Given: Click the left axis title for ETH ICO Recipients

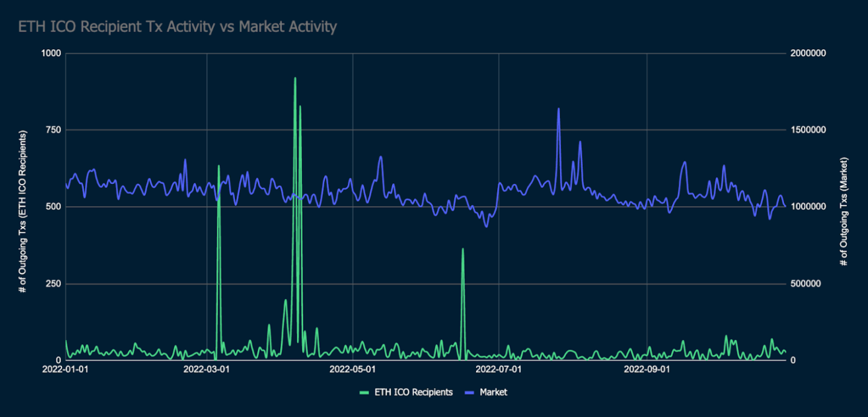Looking at the screenshot, I should click(24, 206).
